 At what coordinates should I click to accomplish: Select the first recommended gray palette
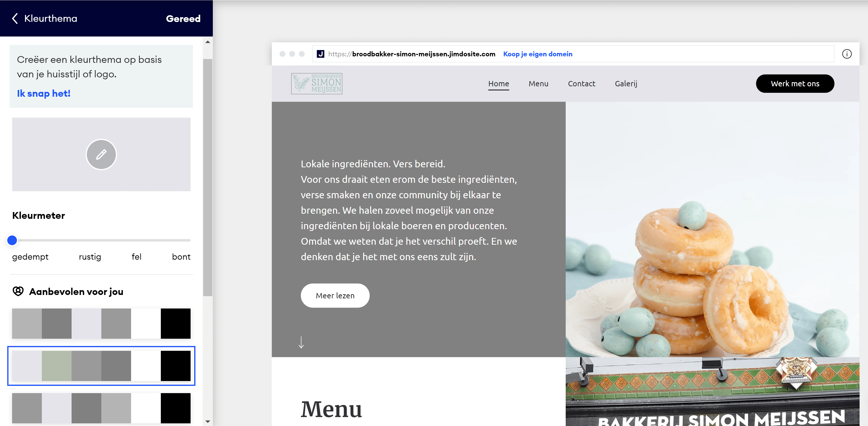101,323
